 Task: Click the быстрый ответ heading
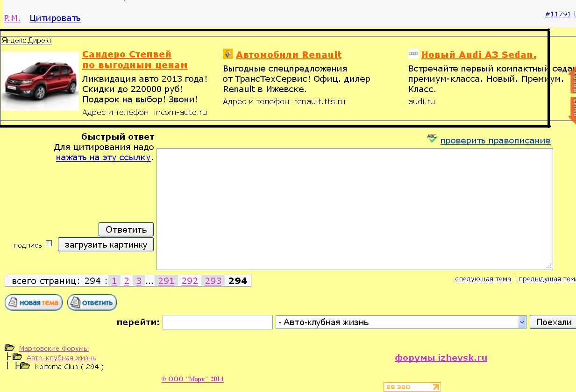[118, 137]
